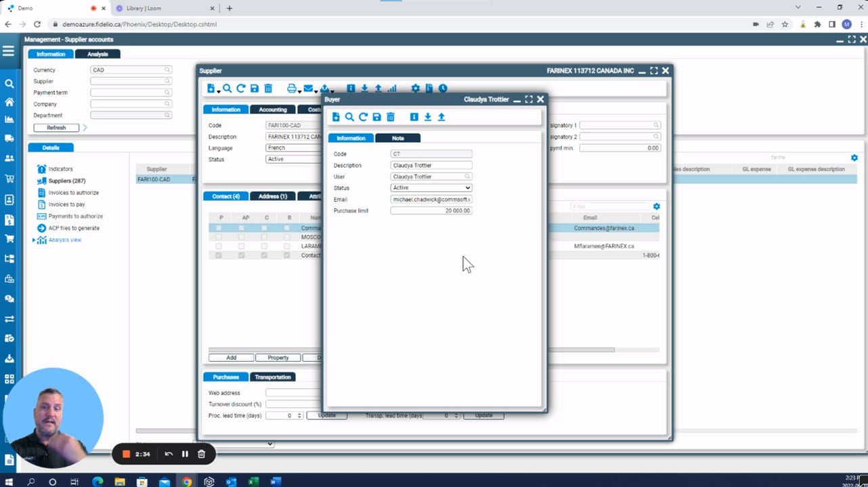This screenshot has height=487, width=868.
Task: Toggle P checkbox in Contact row
Action: pos(219,255)
